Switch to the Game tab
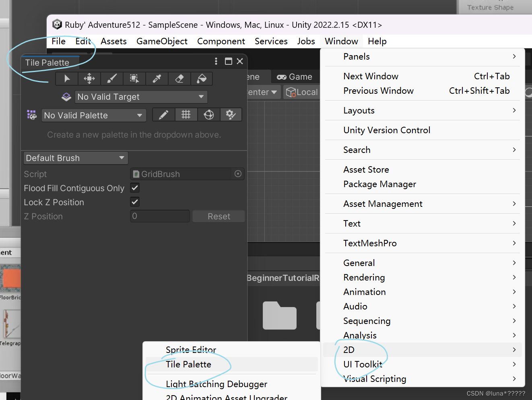This screenshot has width=532, height=400. click(x=295, y=77)
